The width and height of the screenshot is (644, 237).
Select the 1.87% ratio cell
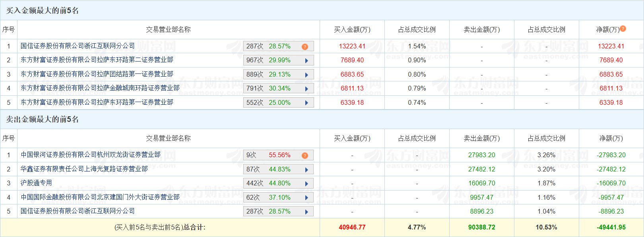(546, 183)
